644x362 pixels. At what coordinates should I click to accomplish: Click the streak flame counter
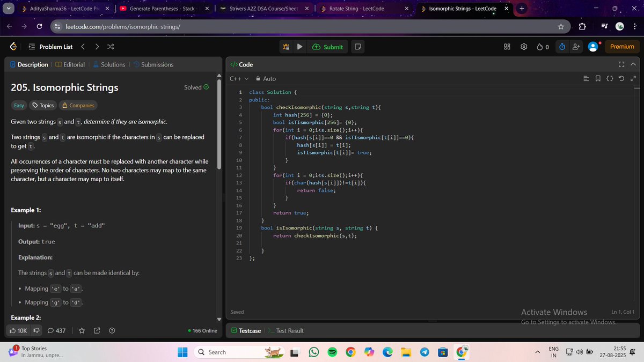543,47
